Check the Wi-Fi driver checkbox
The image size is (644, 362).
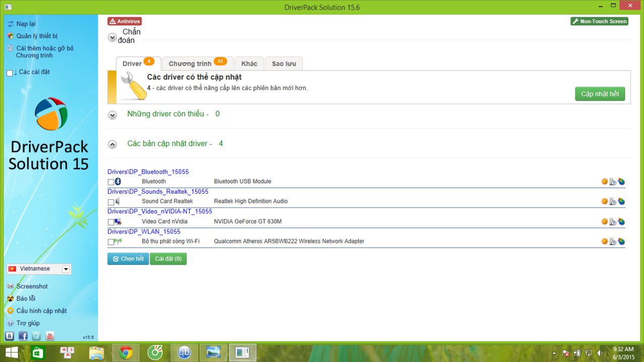111,242
